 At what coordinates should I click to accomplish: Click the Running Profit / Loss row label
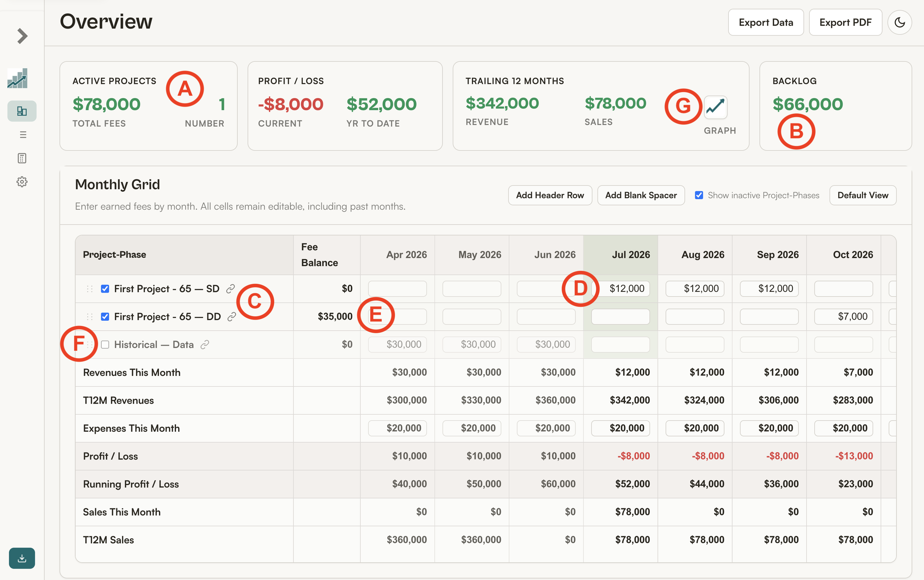click(131, 484)
